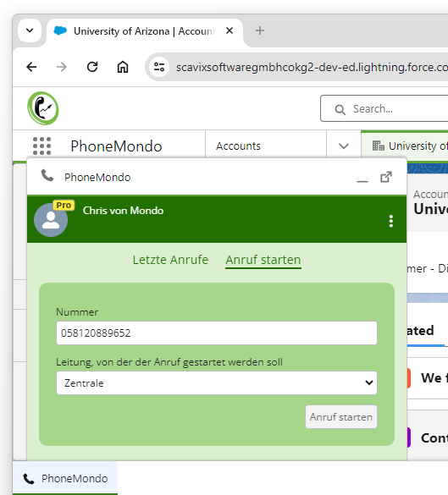Click the Anruf starten button
Screen dimensions: 448x495
[341, 416]
